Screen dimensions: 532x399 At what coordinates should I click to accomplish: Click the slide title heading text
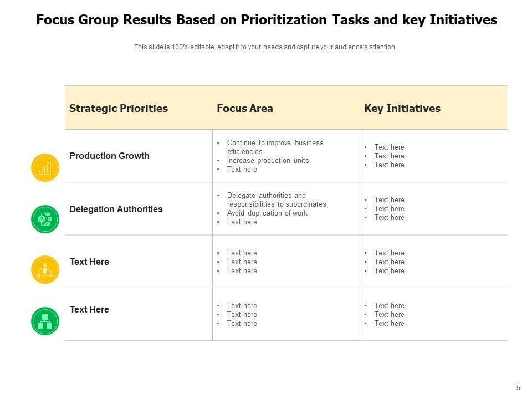click(267, 21)
